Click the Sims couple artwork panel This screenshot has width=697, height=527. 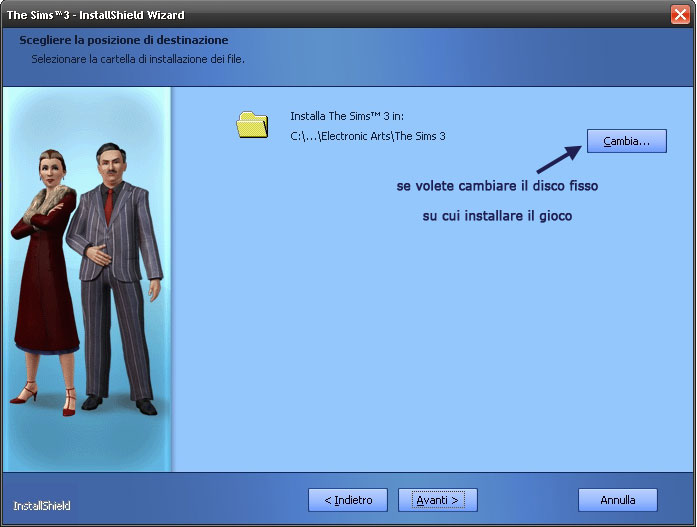pyautogui.click(x=87, y=279)
